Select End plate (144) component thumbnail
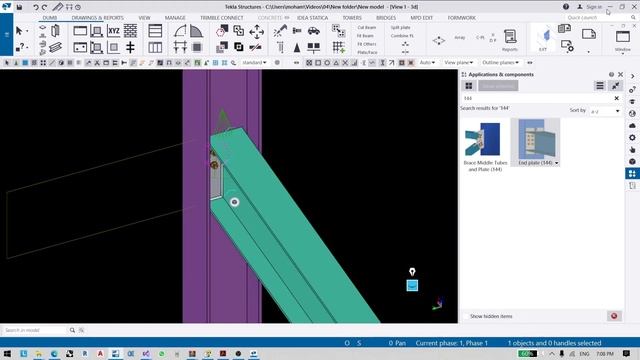 coord(536,142)
